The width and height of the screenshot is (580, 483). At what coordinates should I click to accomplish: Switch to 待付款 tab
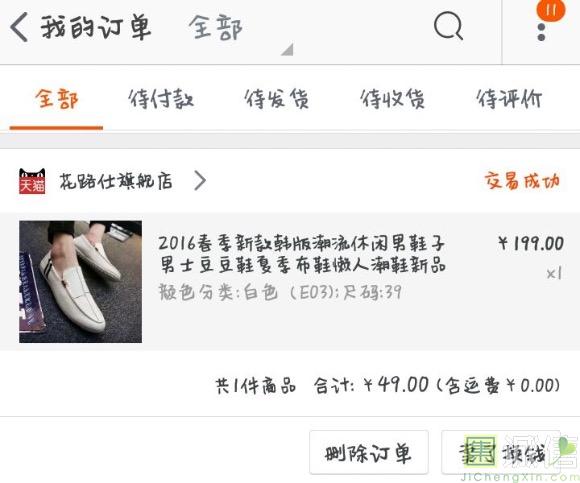(x=161, y=99)
